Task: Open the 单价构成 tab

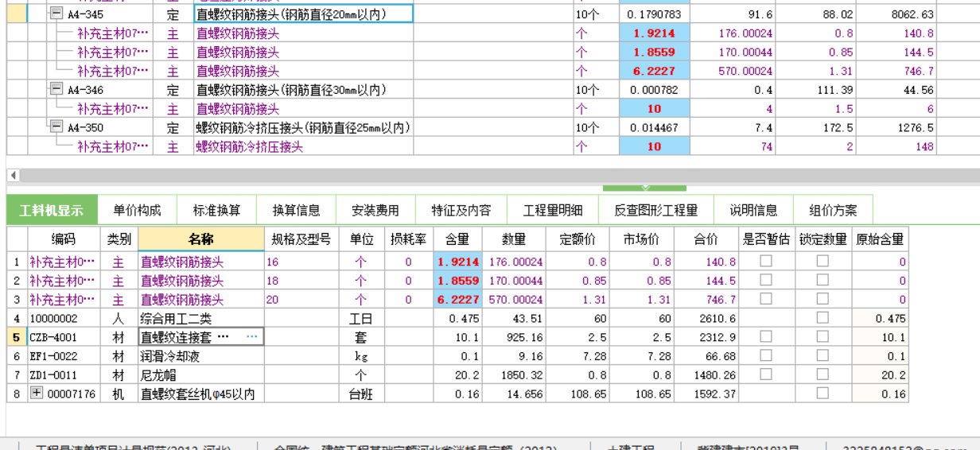Action: 137,210
